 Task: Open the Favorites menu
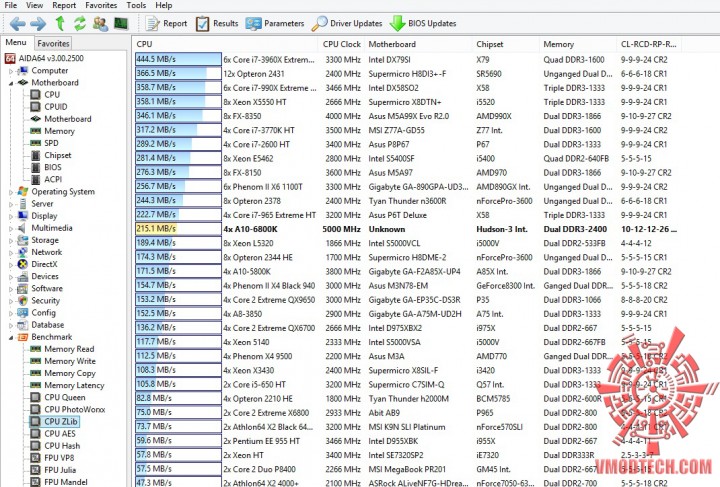coord(101,6)
